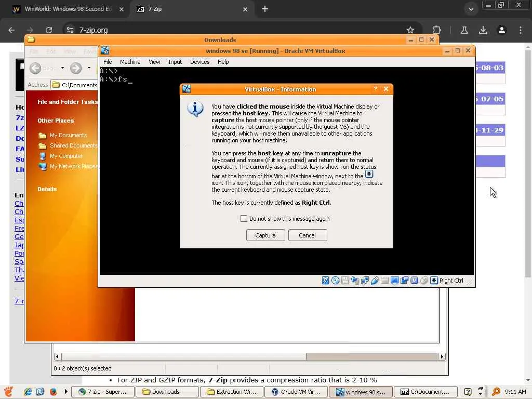Open the browser profile icon
Screen dimensions: 532x399
(x=501, y=30)
